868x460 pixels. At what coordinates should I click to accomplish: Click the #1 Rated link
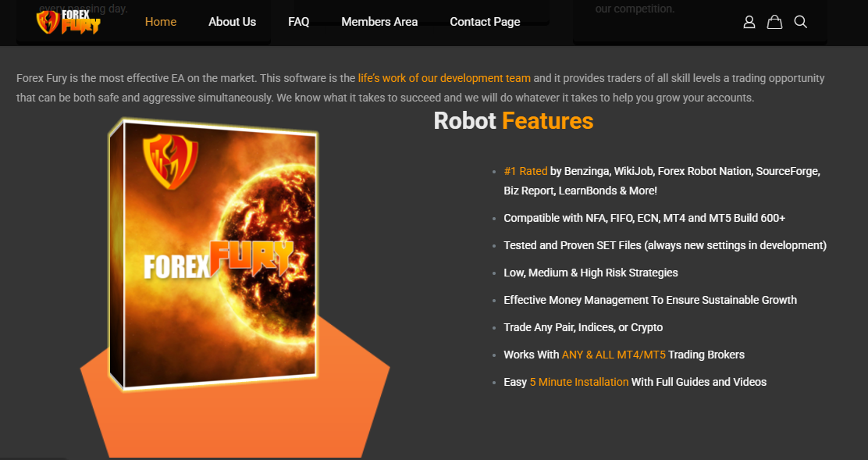(x=525, y=171)
